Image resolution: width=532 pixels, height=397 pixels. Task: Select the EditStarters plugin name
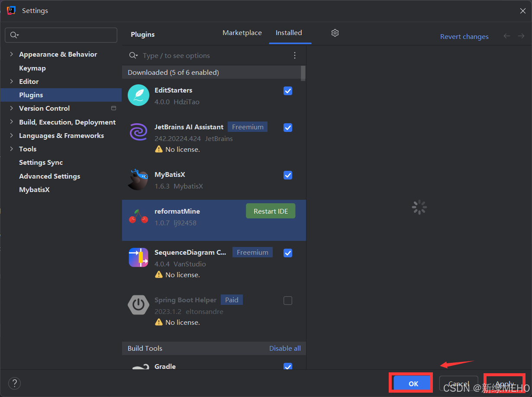pyautogui.click(x=173, y=90)
